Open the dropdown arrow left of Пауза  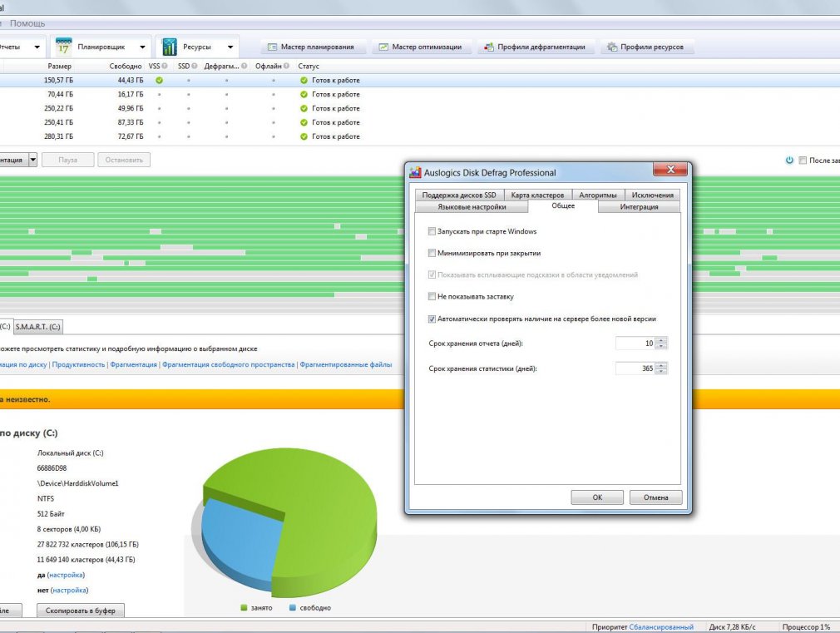[x=32, y=160]
